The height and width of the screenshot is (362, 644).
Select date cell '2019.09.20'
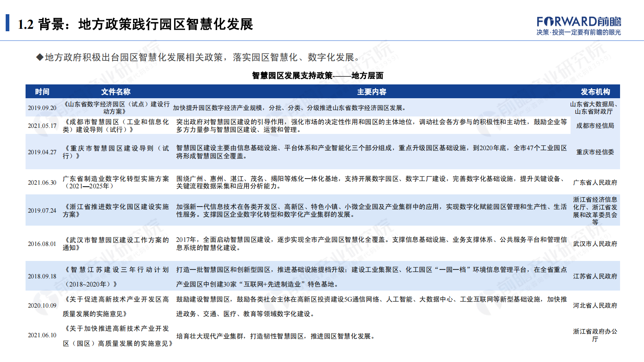click(x=42, y=108)
